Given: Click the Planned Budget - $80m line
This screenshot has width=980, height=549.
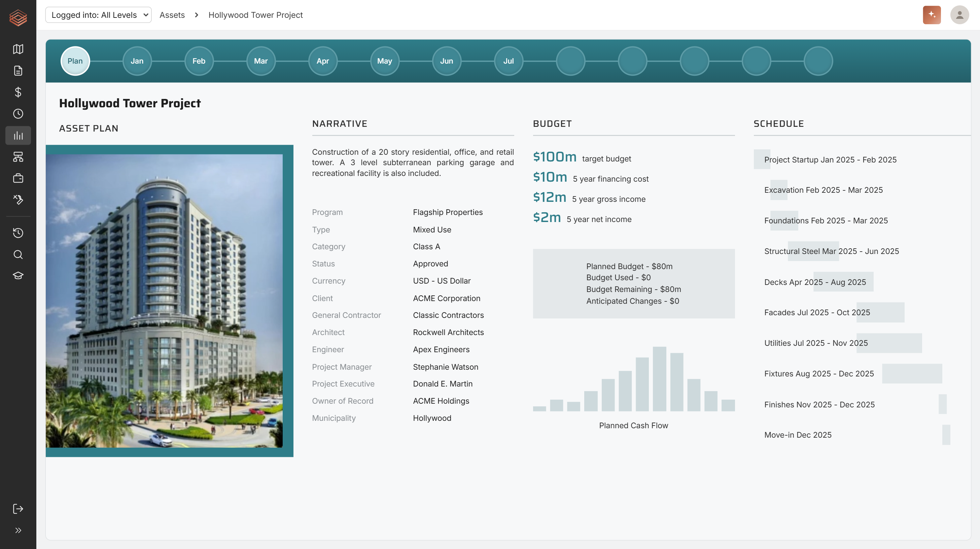Looking at the screenshot, I should 629,266.
